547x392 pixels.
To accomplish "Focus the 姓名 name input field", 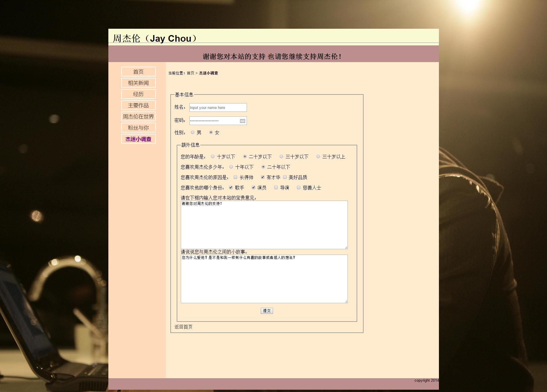I will click(218, 108).
